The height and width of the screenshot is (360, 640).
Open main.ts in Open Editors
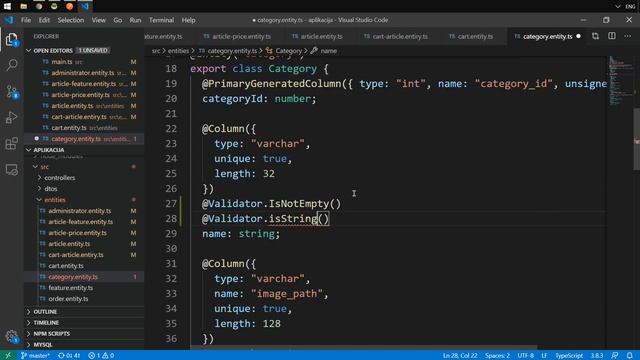84,62
